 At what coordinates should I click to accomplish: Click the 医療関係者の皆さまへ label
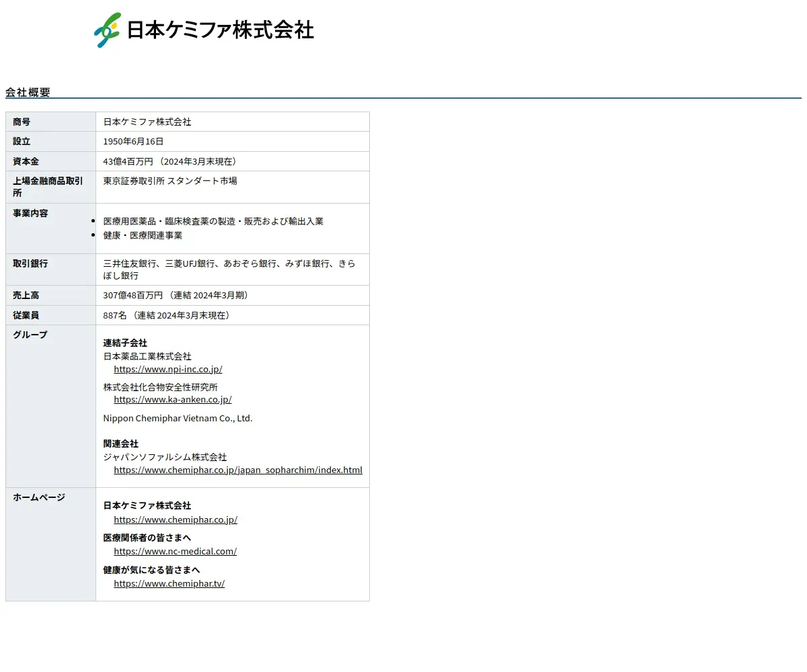point(147,538)
